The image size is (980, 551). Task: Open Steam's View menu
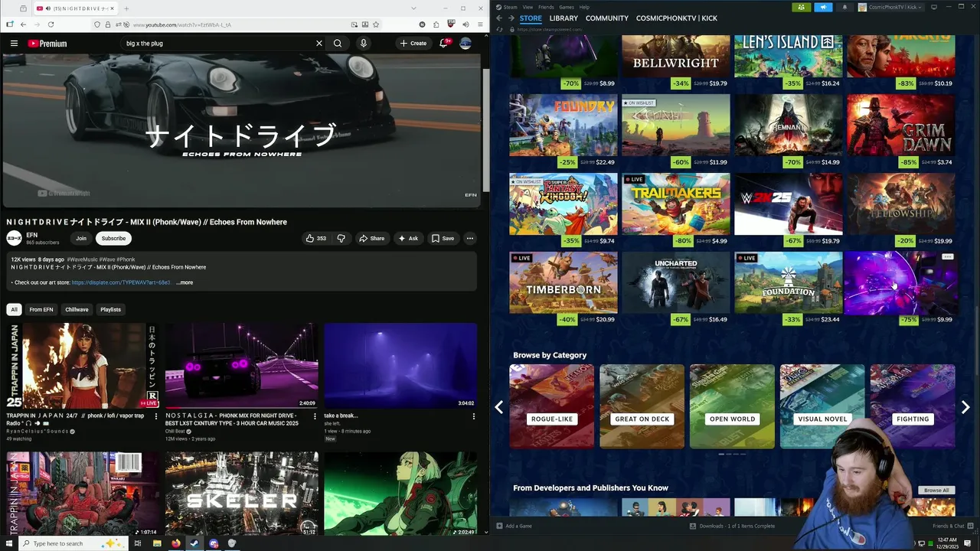coord(528,7)
